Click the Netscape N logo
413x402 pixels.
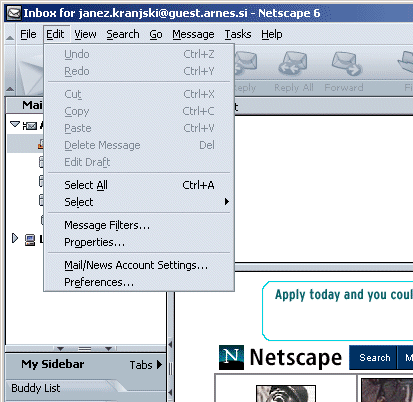click(231, 357)
